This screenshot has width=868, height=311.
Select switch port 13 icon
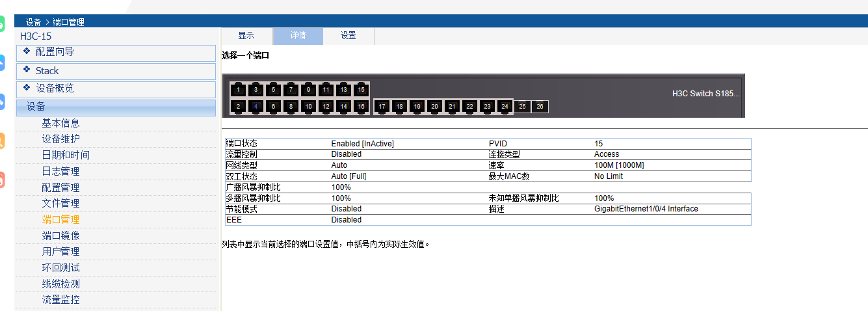point(344,90)
